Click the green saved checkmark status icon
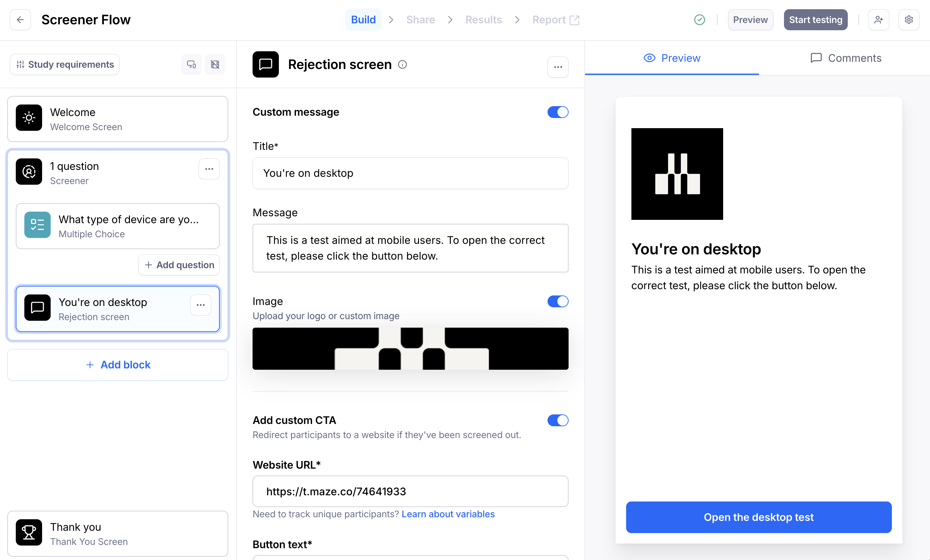Screen dimensions: 930x560 pyautogui.click(x=699, y=20)
